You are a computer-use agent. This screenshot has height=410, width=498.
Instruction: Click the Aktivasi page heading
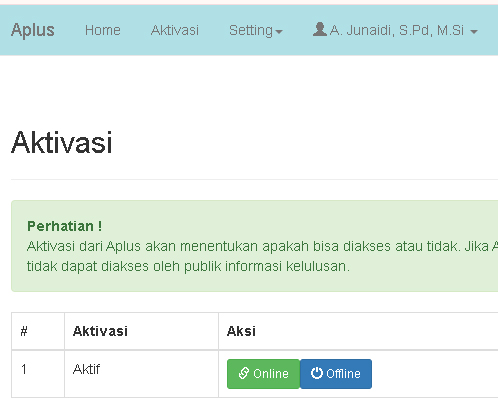(62, 143)
